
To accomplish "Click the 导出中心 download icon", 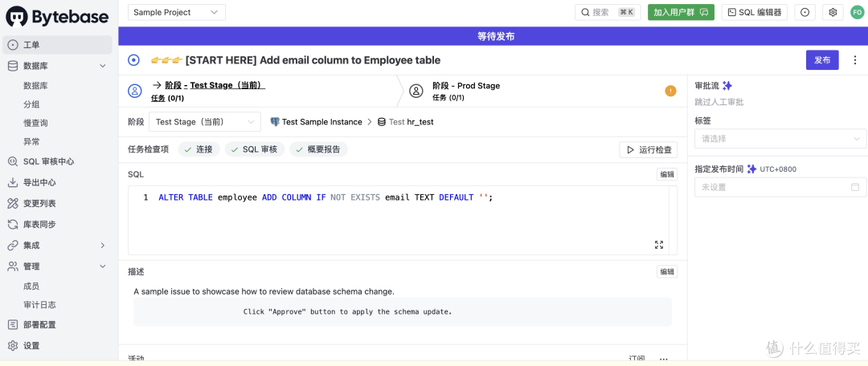I will pyautogui.click(x=13, y=182).
